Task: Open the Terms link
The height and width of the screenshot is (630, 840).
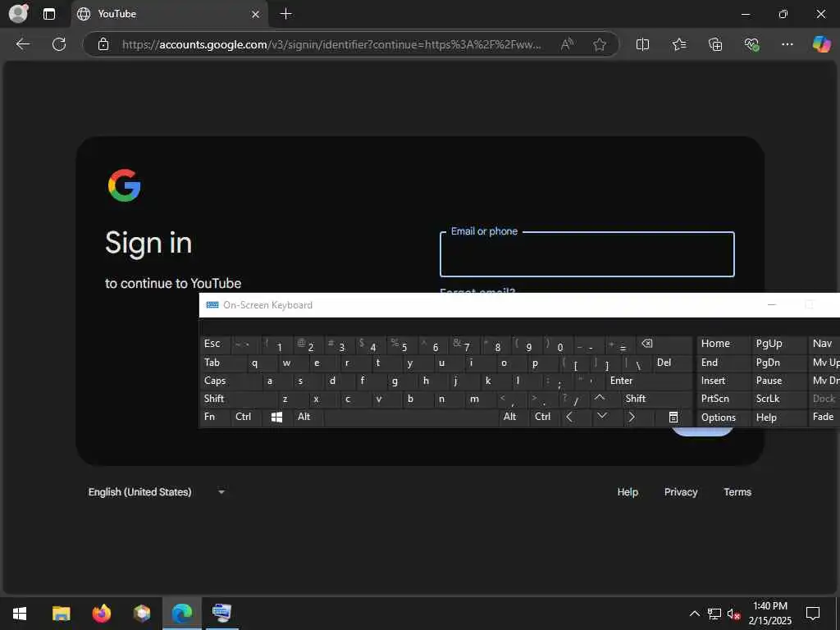Action: click(737, 492)
